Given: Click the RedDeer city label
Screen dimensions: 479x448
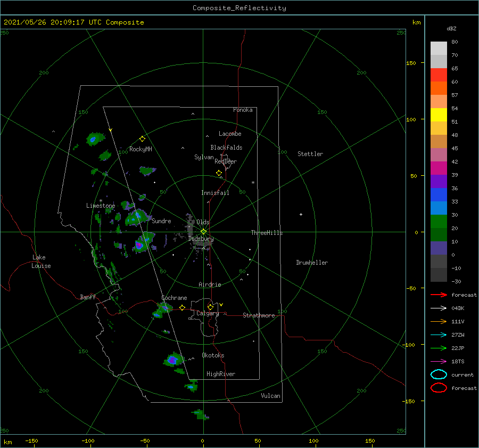Looking at the screenshot, I should pyautogui.click(x=226, y=161).
